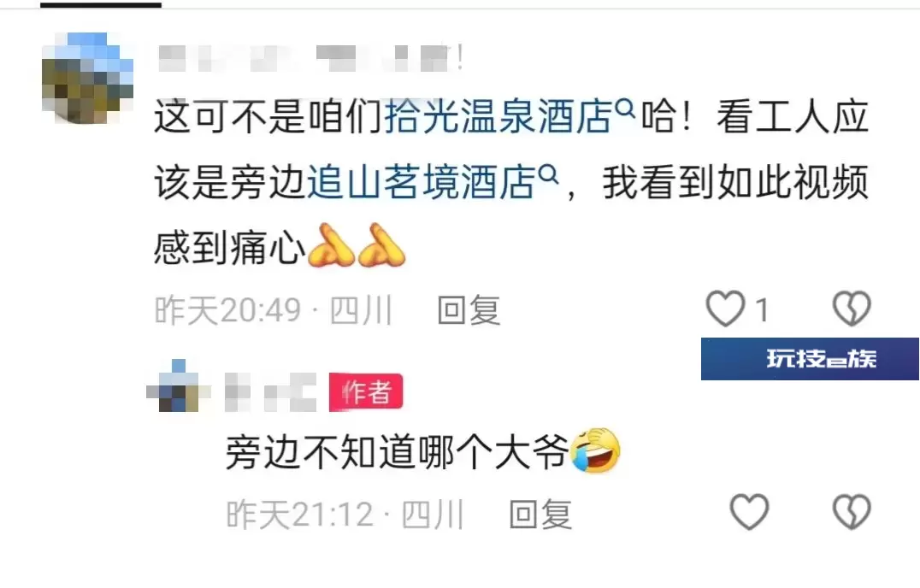Dislike the author's reply with the broken heart
920x588 pixels.
pyautogui.click(x=852, y=512)
